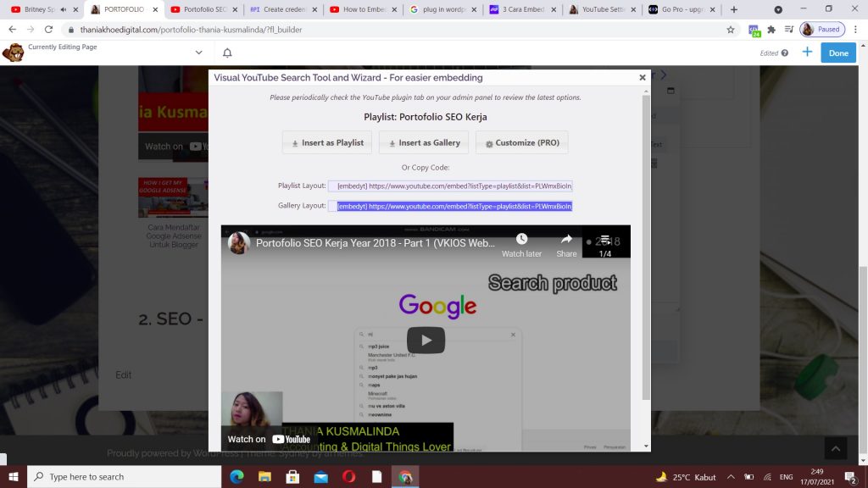Open the notifications bell icon
The width and height of the screenshot is (868, 488).
point(226,53)
